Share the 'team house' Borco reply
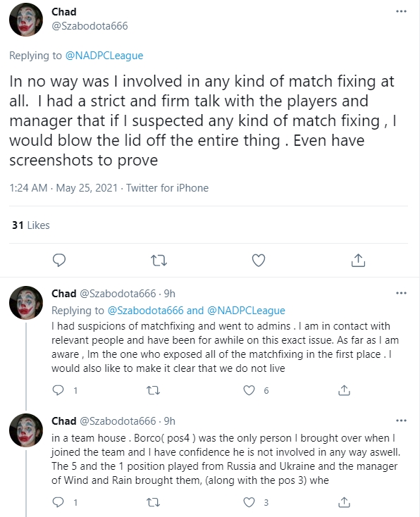This screenshot has width=420, height=517. (344, 502)
